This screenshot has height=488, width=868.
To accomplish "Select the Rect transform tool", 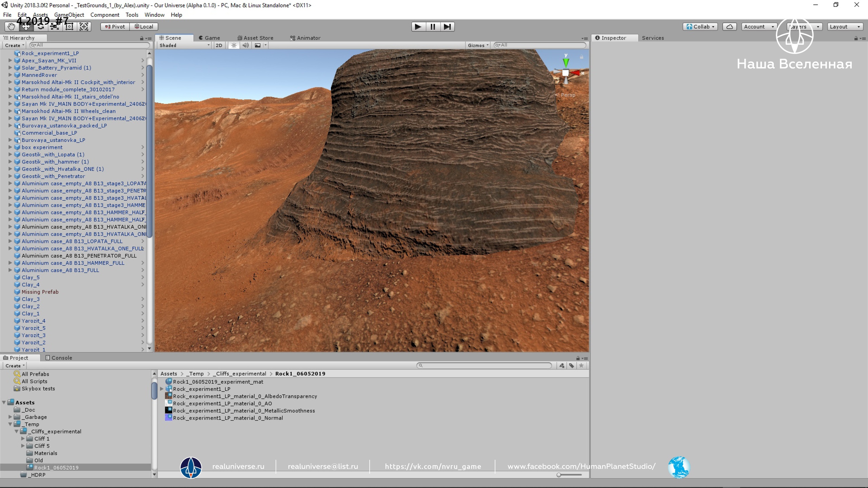I will pos(69,26).
